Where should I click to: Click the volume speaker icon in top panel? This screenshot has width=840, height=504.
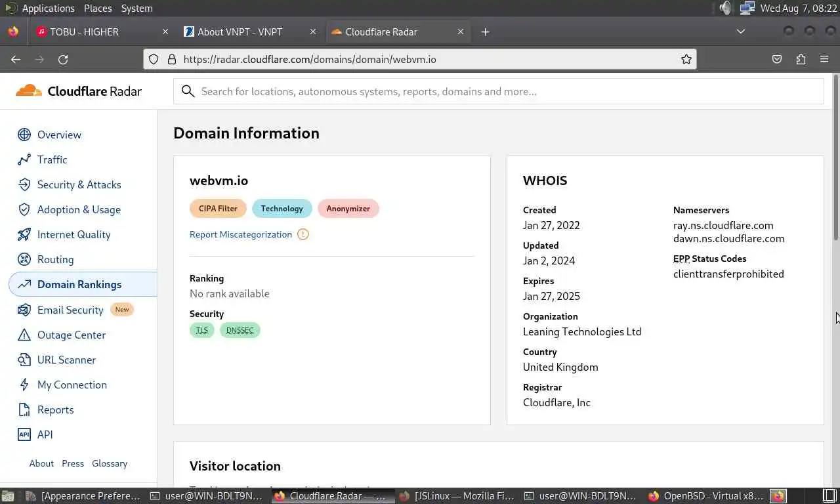(x=725, y=8)
